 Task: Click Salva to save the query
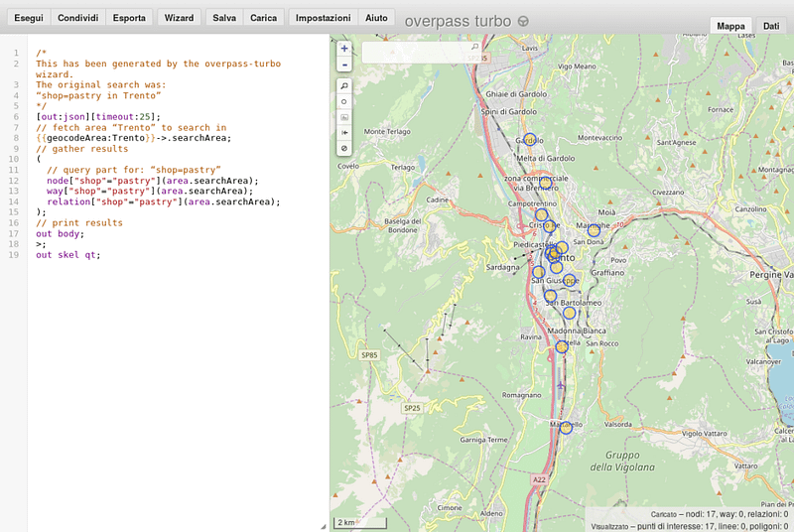(224, 18)
